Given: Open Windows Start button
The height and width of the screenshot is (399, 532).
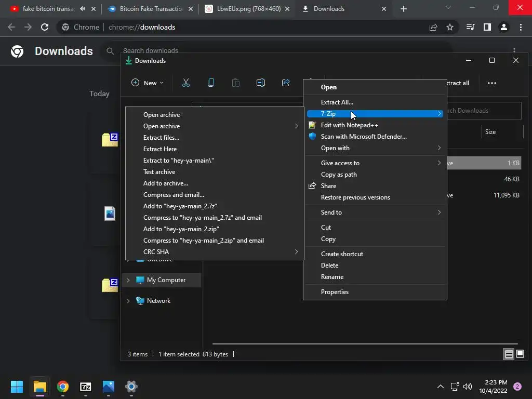Looking at the screenshot, I should [17, 387].
